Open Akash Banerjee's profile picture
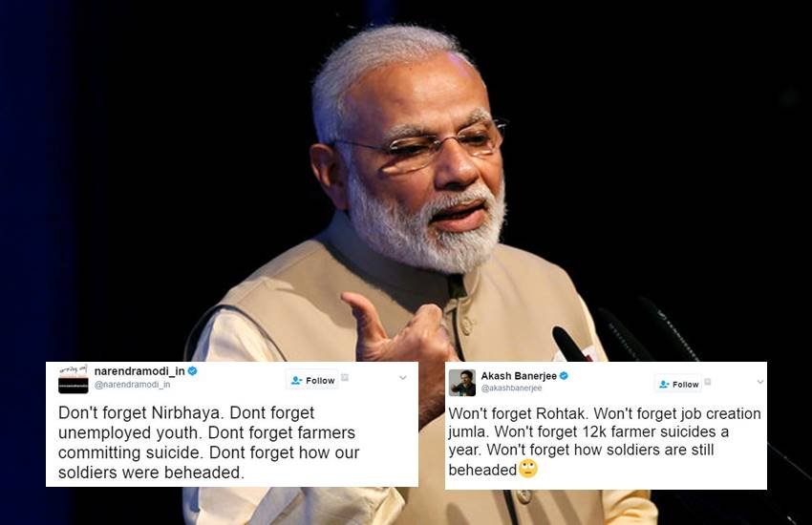 pos(462,383)
